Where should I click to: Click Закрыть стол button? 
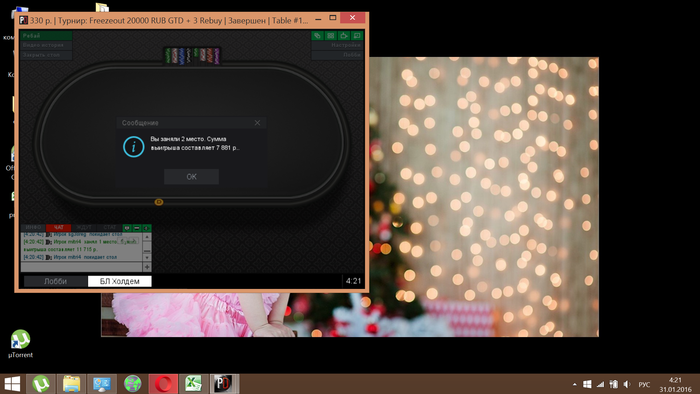click(x=46, y=55)
